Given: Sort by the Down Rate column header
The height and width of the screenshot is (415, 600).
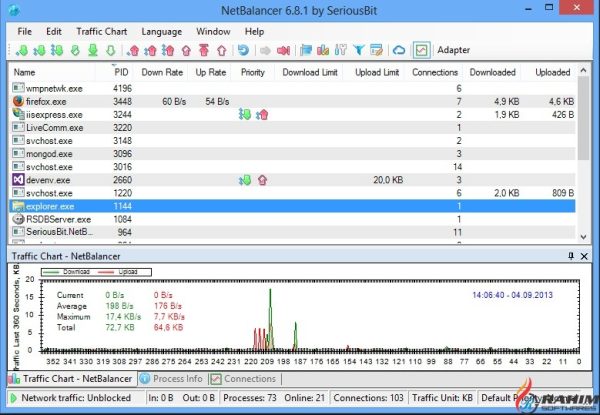Looking at the screenshot, I should pos(162,72).
